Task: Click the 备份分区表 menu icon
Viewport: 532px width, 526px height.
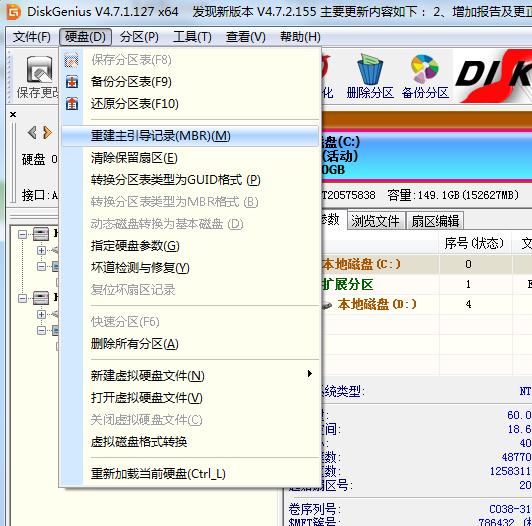Action: 72,82
